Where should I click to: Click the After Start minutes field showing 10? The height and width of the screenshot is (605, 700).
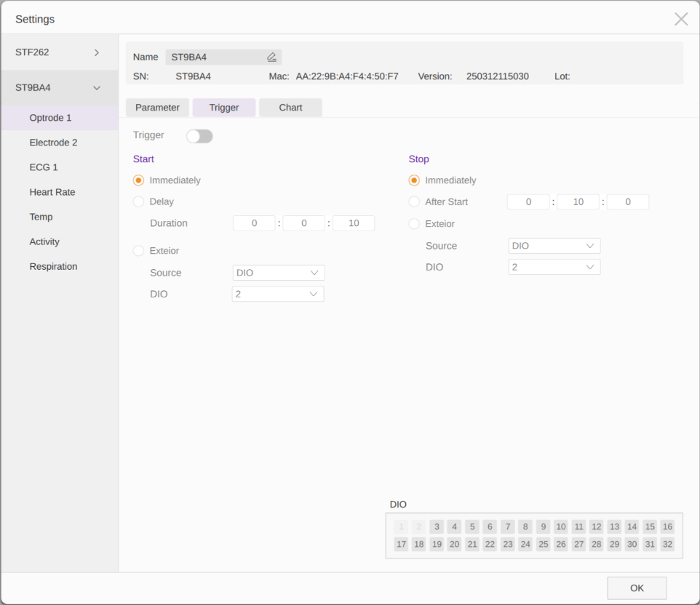click(x=578, y=201)
